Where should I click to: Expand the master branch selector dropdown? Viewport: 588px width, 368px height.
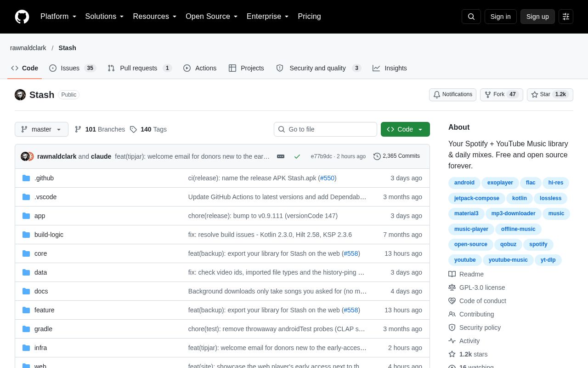(41, 129)
